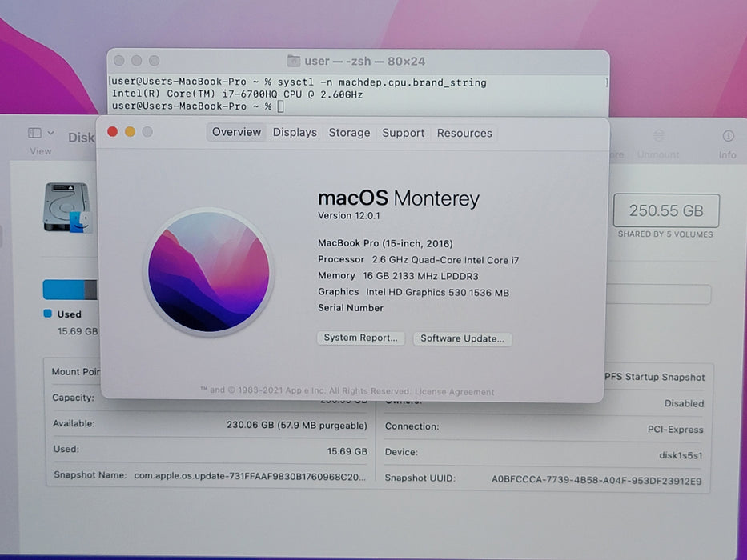Click the Serial Number label
This screenshot has width=747, height=560.
coord(351,308)
